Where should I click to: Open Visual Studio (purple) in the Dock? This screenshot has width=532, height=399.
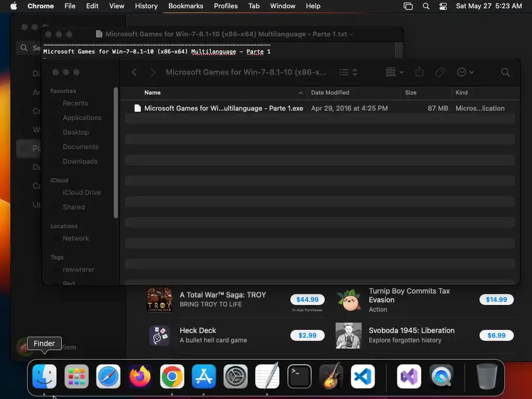tap(409, 376)
